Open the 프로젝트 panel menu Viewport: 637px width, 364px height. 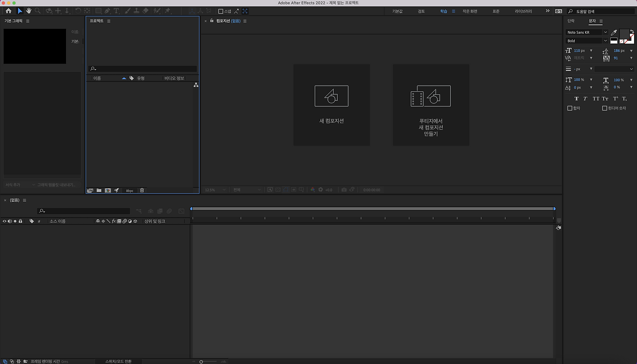tap(109, 21)
